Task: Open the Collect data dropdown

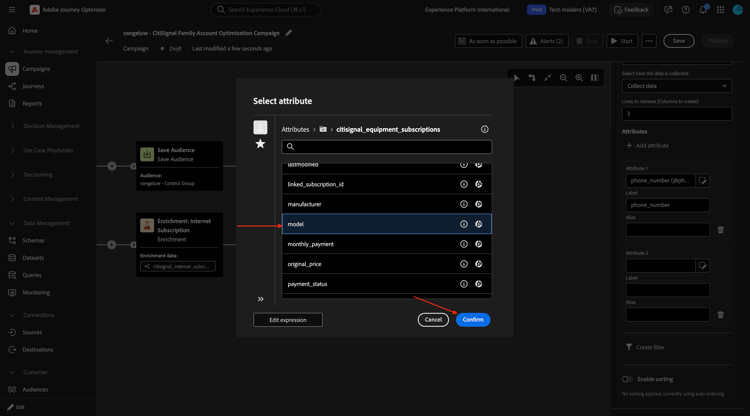Action: (x=676, y=86)
